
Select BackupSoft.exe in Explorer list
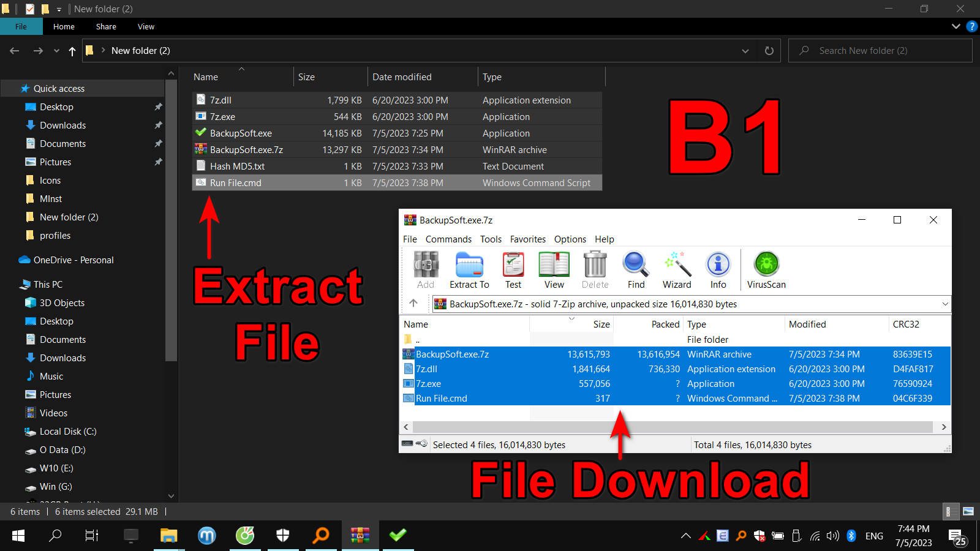[x=241, y=133]
